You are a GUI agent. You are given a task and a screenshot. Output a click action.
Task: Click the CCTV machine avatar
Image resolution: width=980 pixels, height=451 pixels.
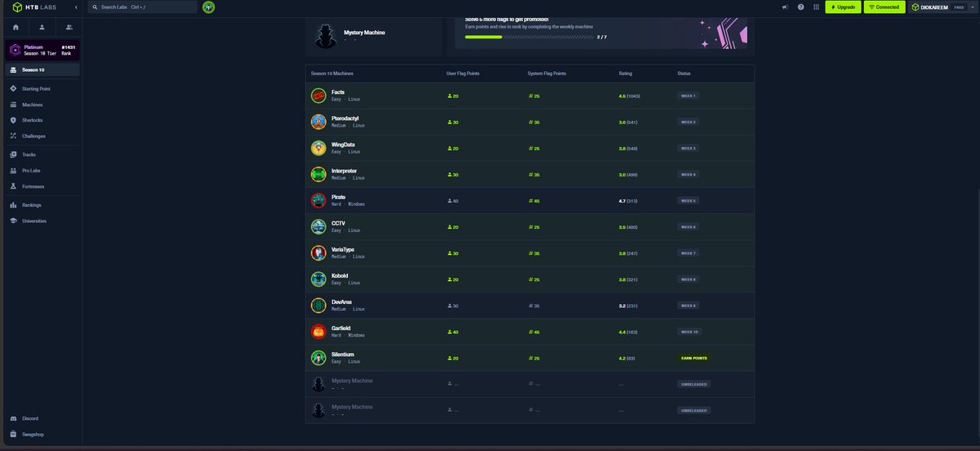(x=318, y=226)
